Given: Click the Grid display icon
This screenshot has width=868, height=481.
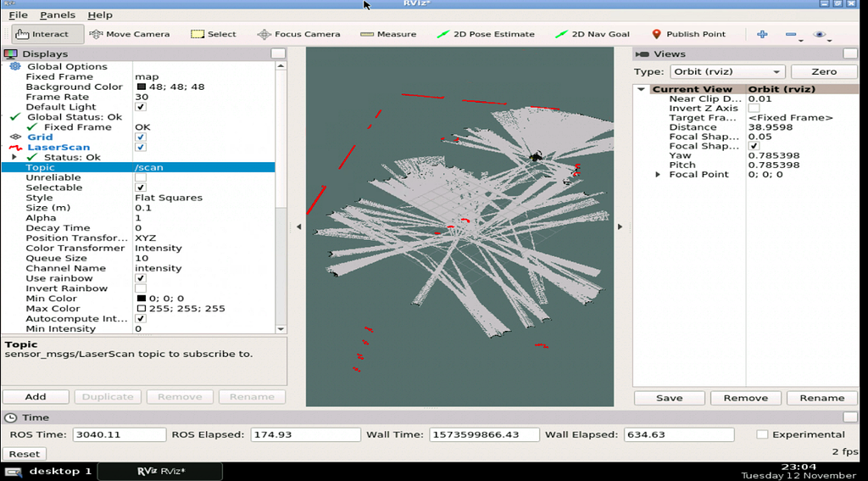Looking at the screenshot, I should pyautogui.click(x=15, y=137).
